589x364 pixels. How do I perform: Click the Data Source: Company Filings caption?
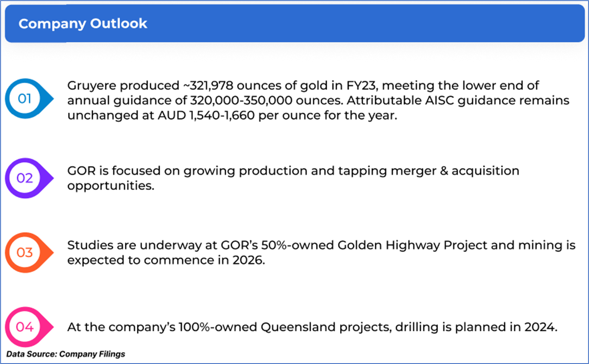[x=65, y=354]
